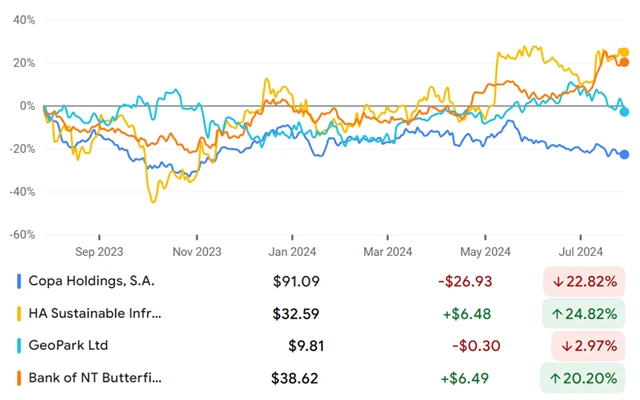Open the Bank of NT Butterfi... stock link
640x400 pixels.
pos(97,379)
